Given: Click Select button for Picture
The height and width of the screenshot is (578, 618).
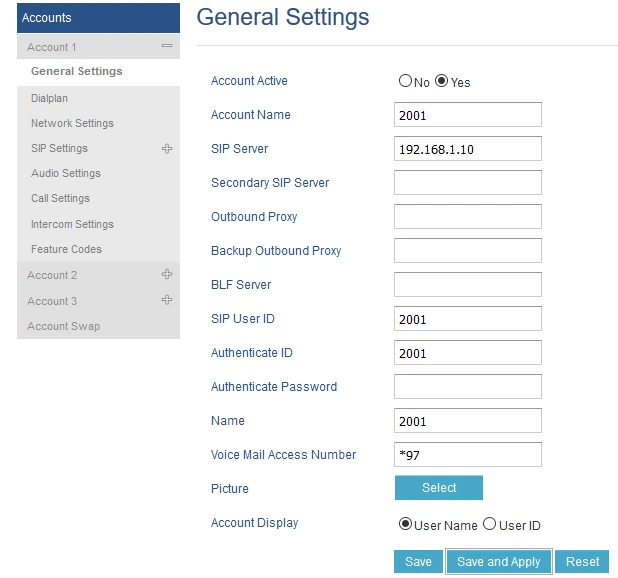Looking at the screenshot, I should pyautogui.click(x=438, y=488).
